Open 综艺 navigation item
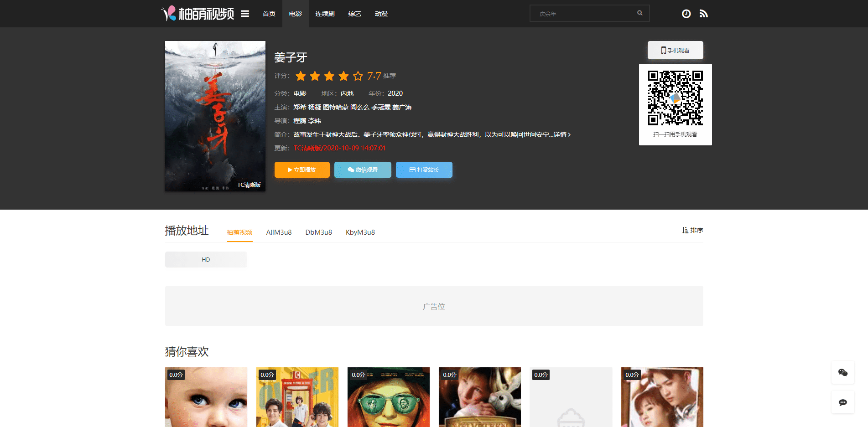Screen dimensions: 868x427 (x=355, y=14)
